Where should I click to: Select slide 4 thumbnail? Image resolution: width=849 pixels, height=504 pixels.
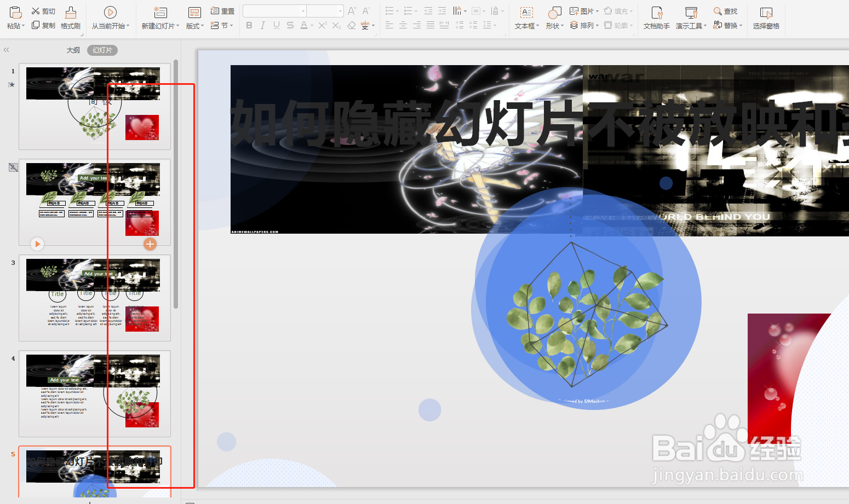coord(95,393)
